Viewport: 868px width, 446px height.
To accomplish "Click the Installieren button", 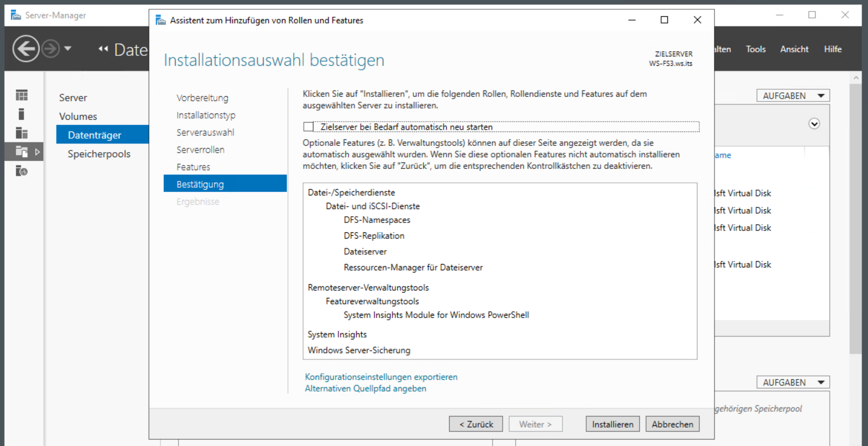I will [613, 424].
